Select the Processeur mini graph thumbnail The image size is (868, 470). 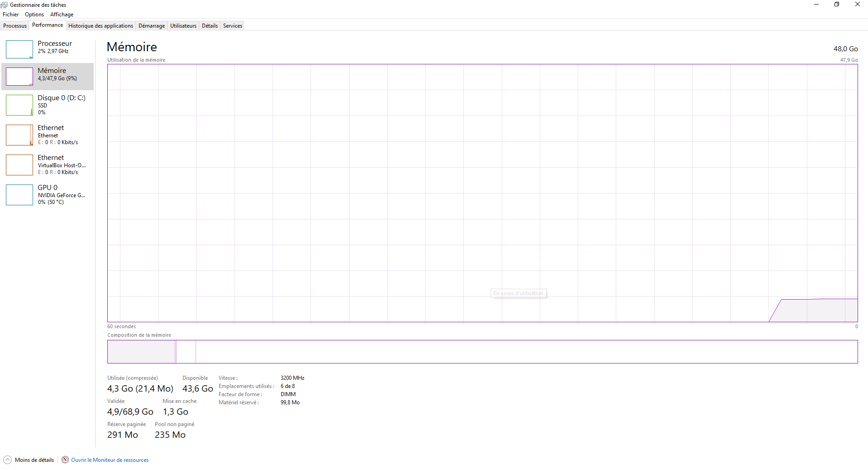coord(19,49)
